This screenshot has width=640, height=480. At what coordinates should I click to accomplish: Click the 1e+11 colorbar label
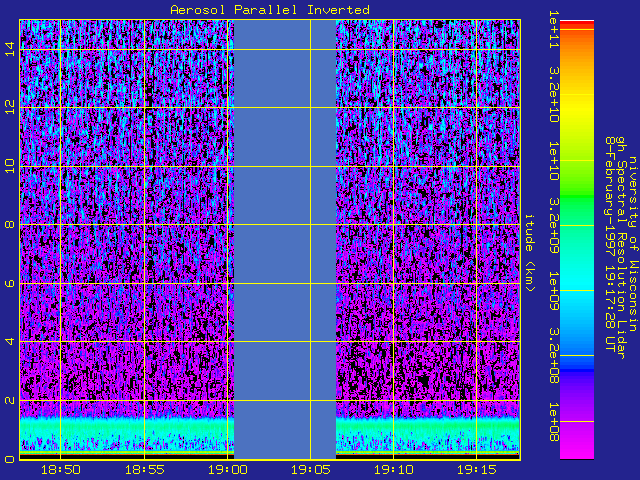click(553, 29)
